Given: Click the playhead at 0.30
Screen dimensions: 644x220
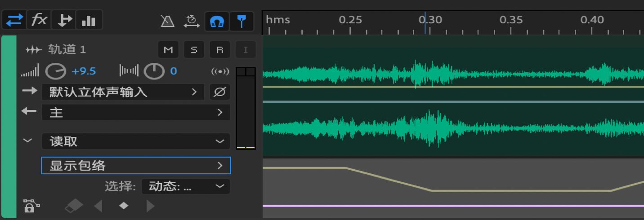Looking at the screenshot, I should point(425,22).
